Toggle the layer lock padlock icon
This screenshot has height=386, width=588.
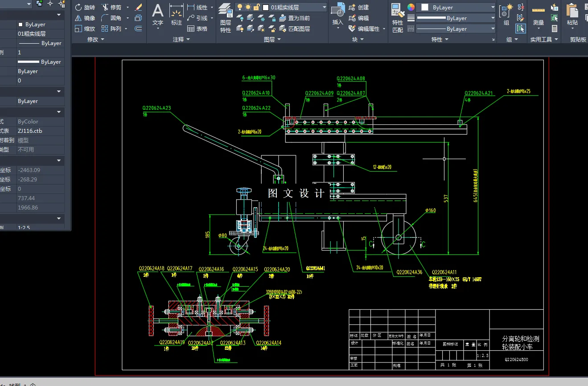click(256, 8)
